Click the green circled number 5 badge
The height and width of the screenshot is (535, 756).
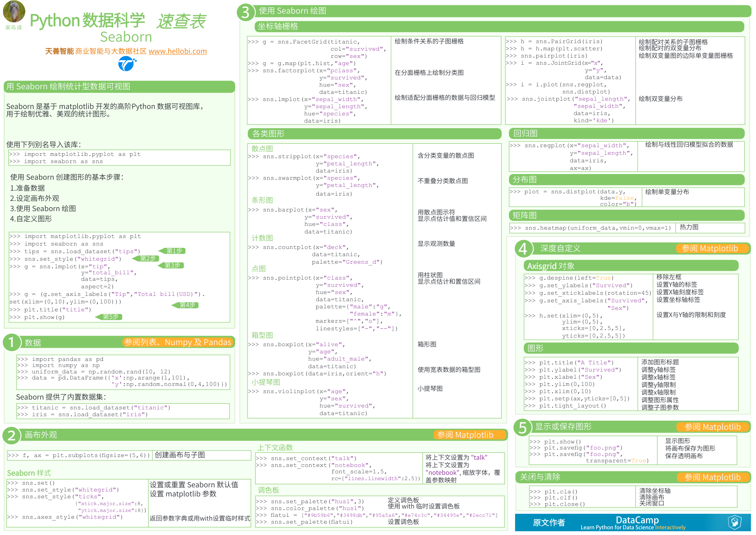tap(522, 428)
